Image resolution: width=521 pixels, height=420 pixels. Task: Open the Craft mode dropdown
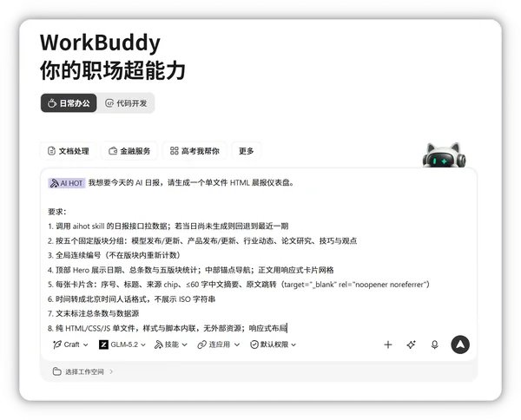[70, 345]
